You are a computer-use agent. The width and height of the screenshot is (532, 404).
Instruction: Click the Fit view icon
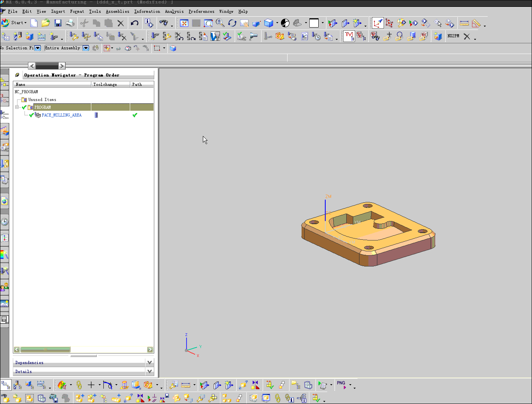point(184,23)
